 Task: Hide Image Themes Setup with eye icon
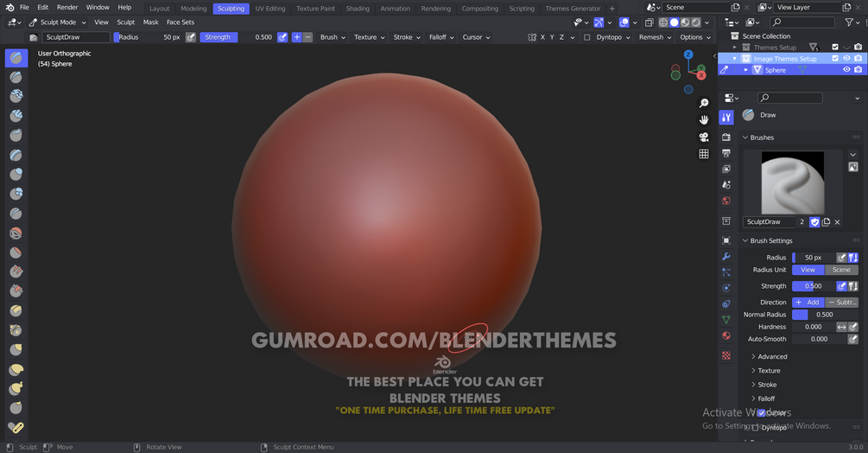coord(846,58)
